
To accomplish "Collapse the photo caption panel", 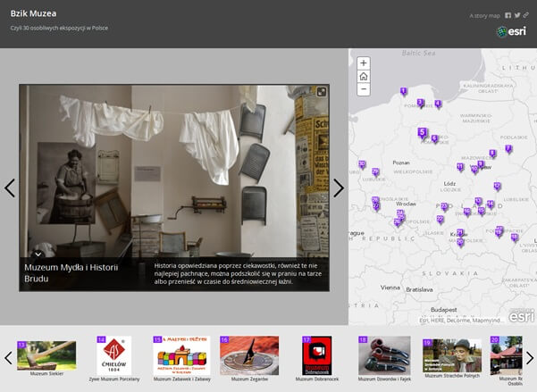I will [x=38, y=254].
